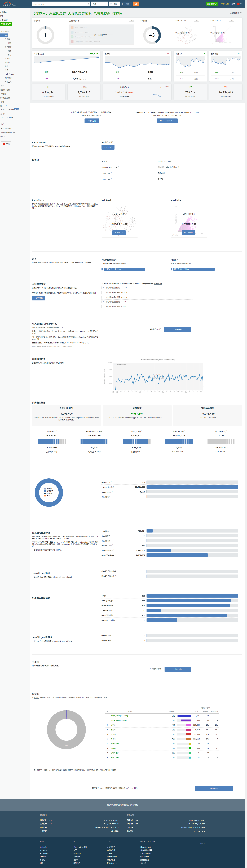
Task: Toggle the Images legend entry in donut chart
Action: pos(48,493)
